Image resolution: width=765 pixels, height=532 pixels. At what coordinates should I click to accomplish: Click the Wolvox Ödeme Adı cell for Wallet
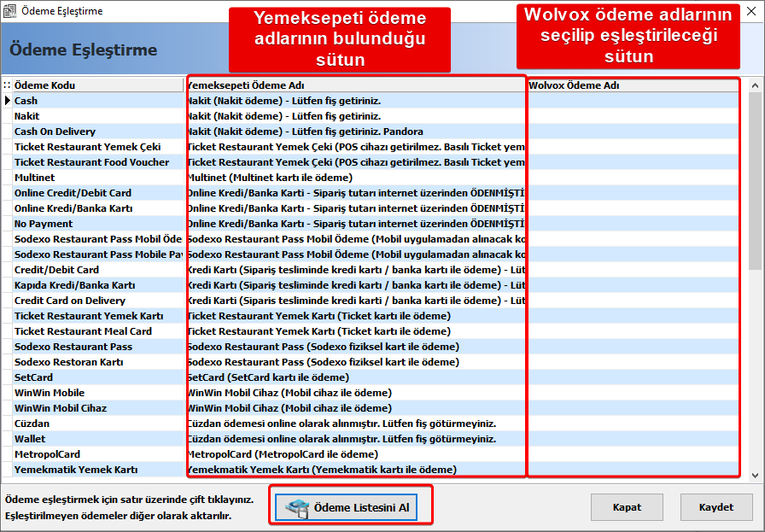point(633,439)
